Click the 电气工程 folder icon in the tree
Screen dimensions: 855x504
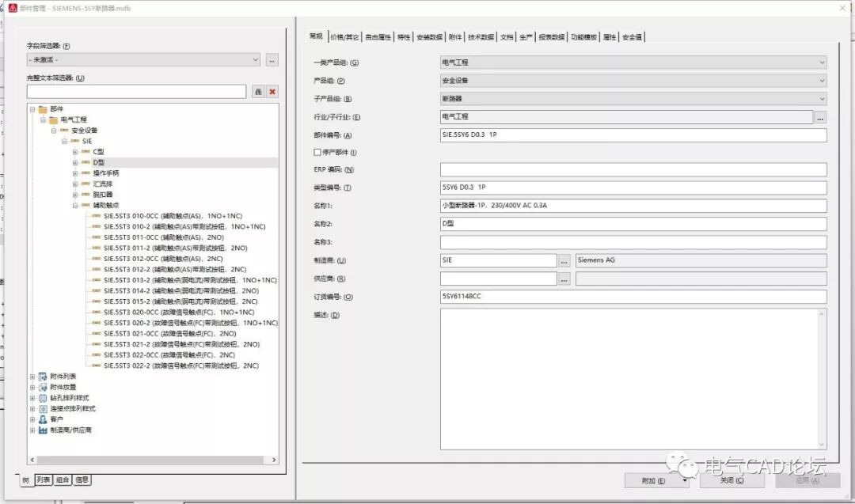54,120
